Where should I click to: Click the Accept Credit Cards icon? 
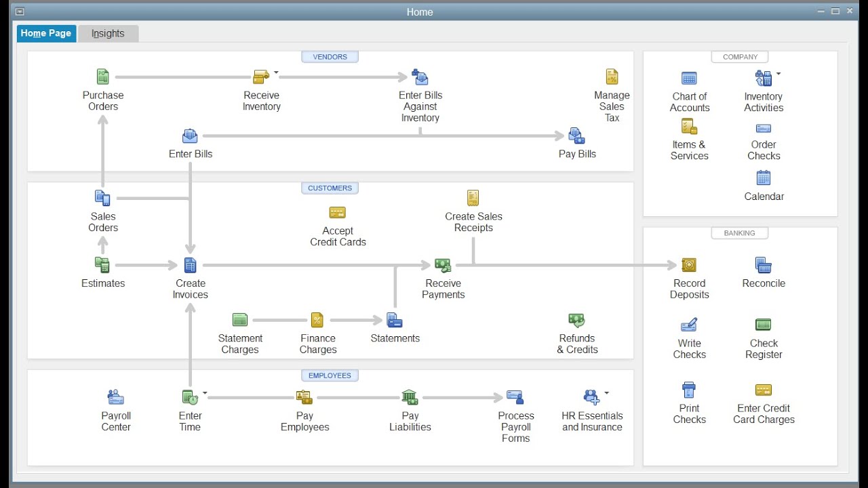338,212
